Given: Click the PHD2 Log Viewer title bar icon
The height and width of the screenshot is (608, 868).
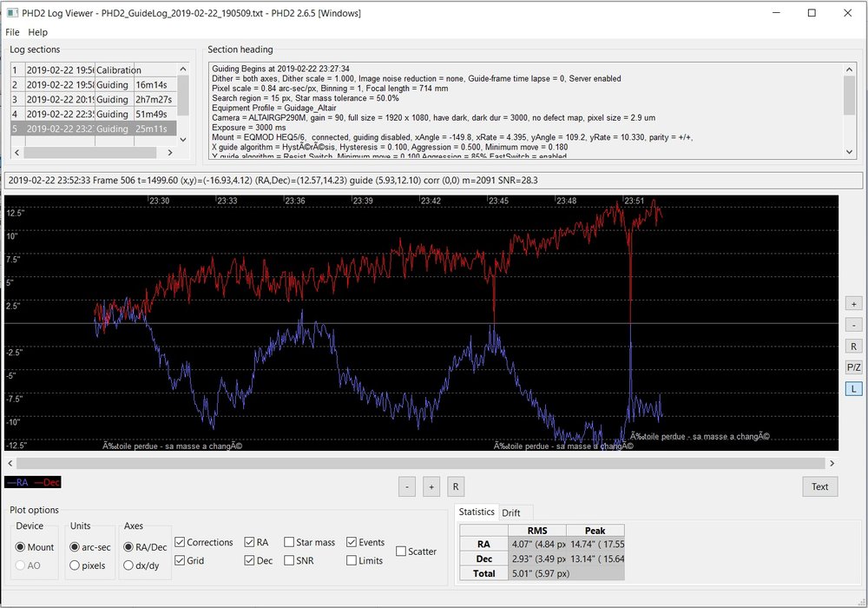Looking at the screenshot, I should 11,13.
